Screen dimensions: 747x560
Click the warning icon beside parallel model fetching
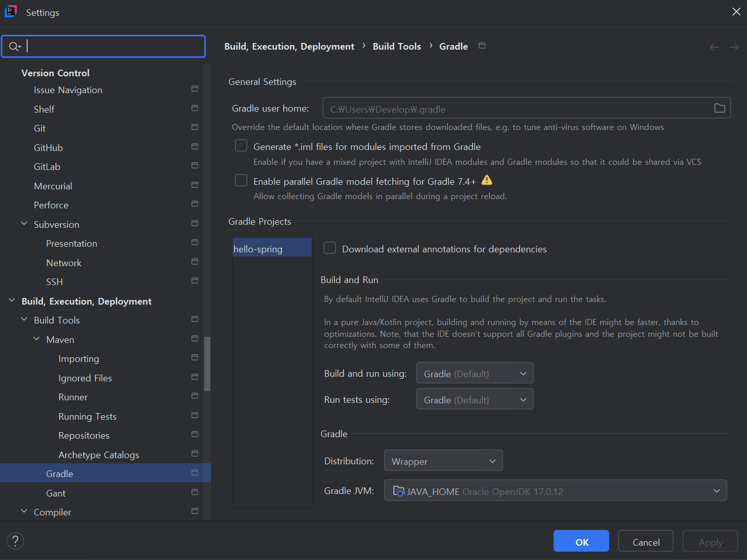pos(487,180)
